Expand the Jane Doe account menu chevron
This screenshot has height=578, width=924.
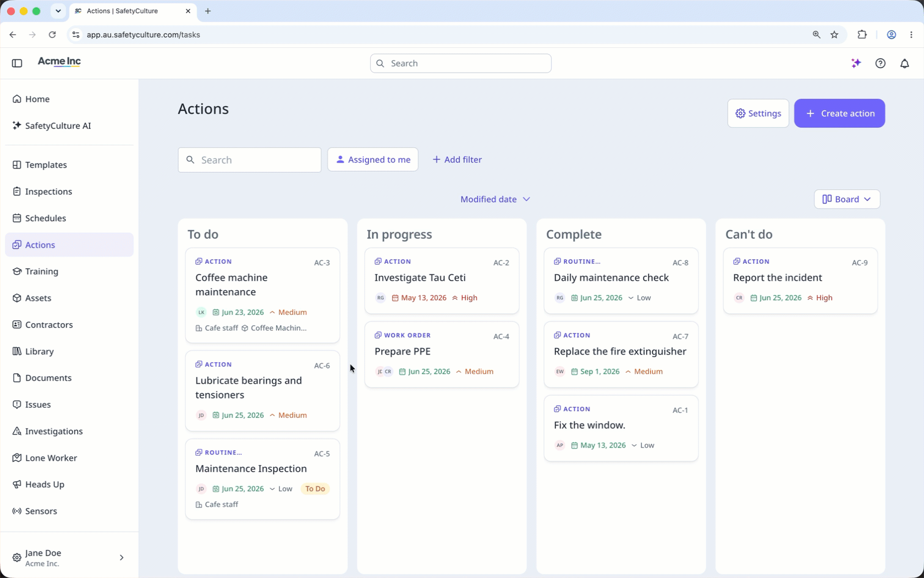pyautogui.click(x=122, y=558)
